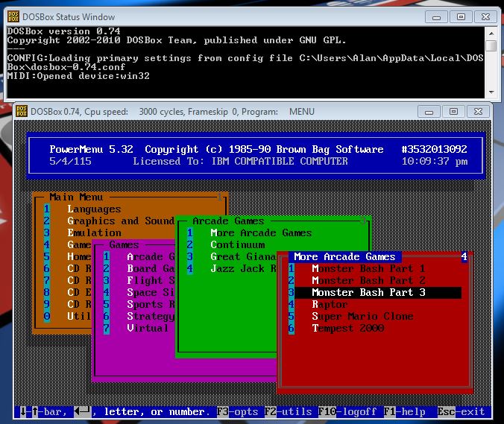
Task: Click the More Arcade Games window title
Action: pyautogui.click(x=344, y=256)
